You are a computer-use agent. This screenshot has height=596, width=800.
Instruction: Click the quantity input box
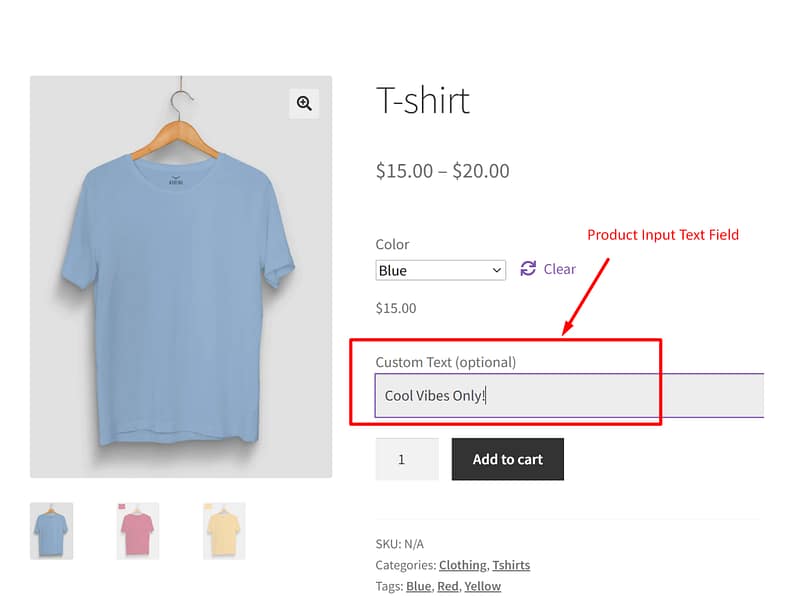point(406,459)
